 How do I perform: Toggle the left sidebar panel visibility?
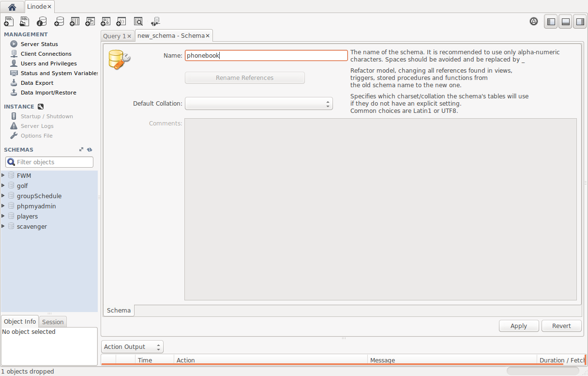(x=551, y=22)
